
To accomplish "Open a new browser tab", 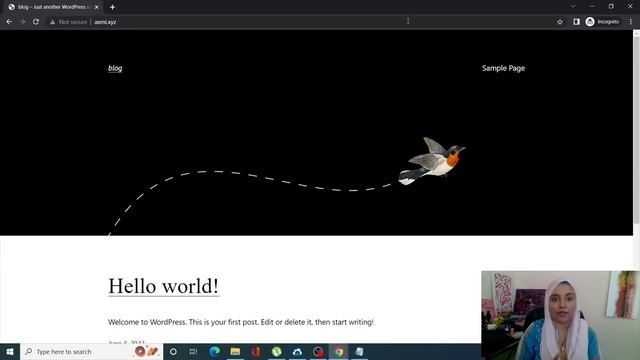I will tap(112, 7).
